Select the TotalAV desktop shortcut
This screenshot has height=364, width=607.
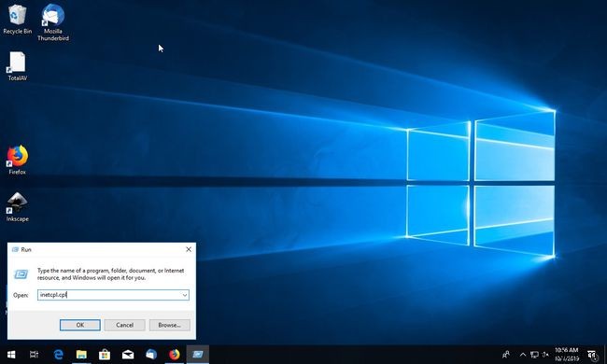click(x=17, y=66)
